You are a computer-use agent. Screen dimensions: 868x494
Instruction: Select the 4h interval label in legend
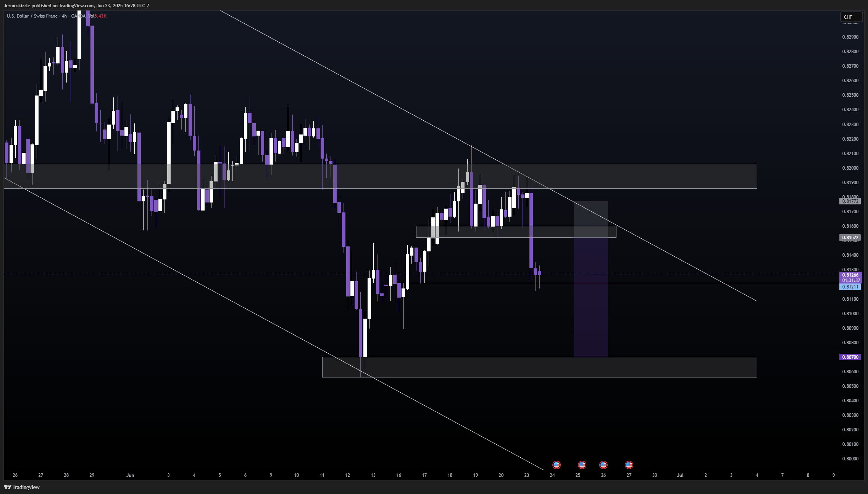coord(65,16)
